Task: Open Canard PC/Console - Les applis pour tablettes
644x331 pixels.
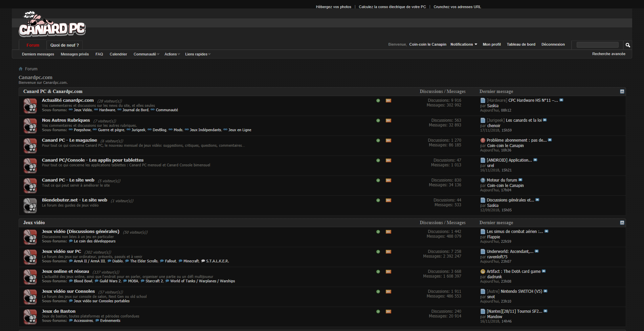Action: tap(93, 160)
